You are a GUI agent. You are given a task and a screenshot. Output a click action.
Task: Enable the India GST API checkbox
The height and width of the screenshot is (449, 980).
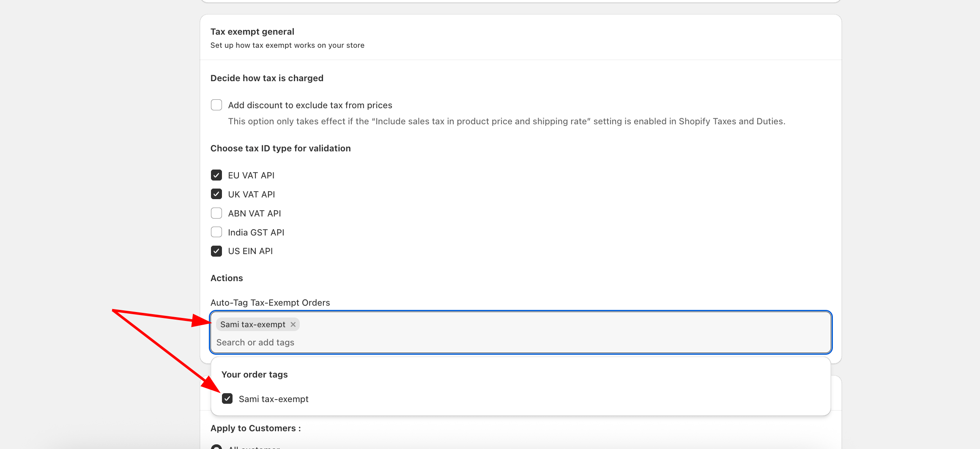(x=216, y=232)
